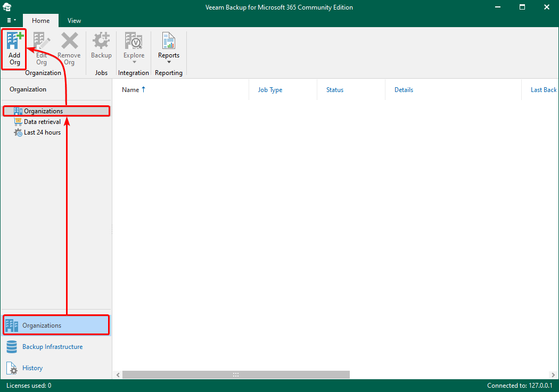Minimize the Veeam Backup window
The image size is (559, 392).
tap(498, 7)
